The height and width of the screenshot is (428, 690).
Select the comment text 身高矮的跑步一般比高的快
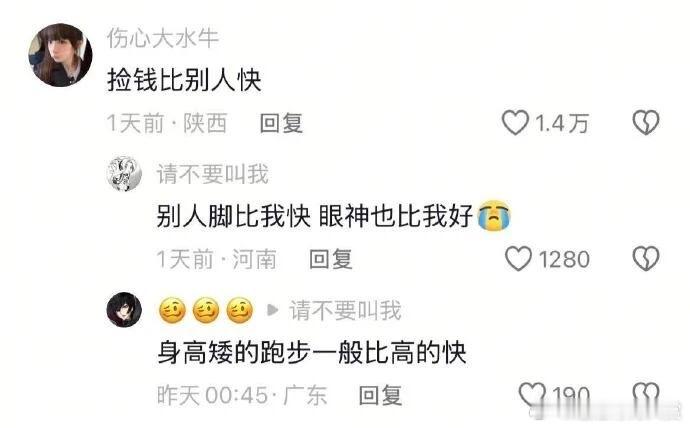[x=312, y=352]
